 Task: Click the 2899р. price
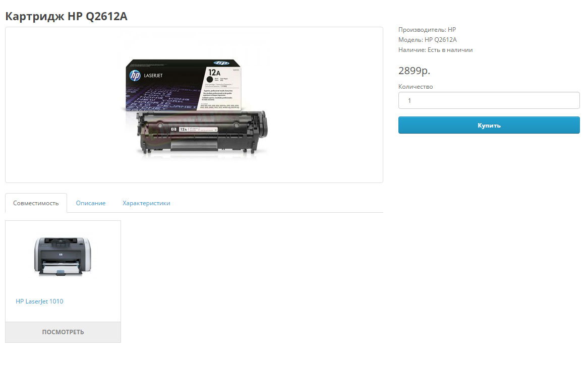click(414, 71)
